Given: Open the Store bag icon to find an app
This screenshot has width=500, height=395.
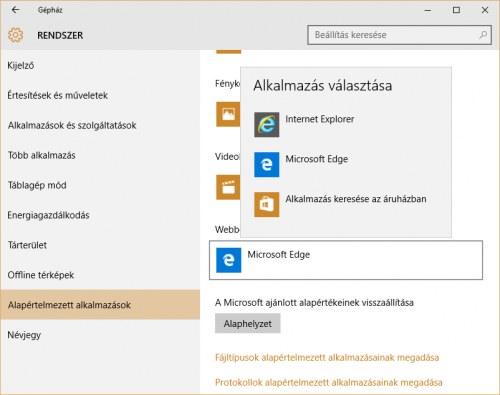Looking at the screenshot, I should [x=267, y=204].
